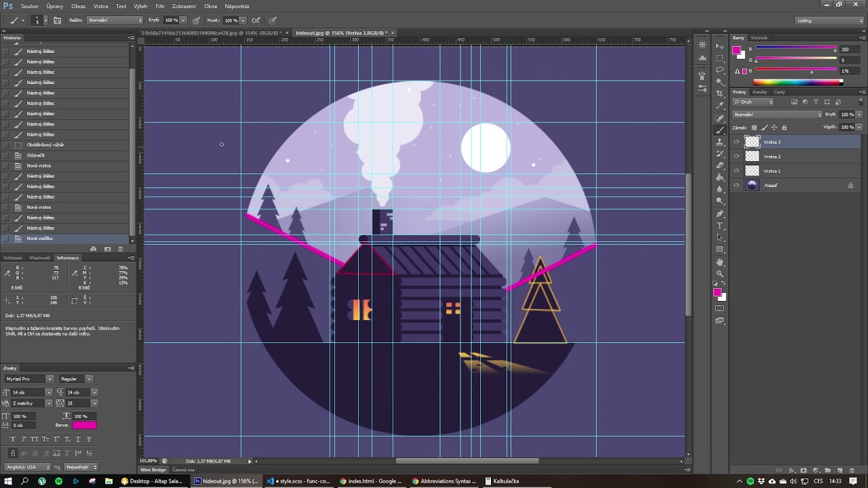The image size is (868, 488).
Task: Select the Zoom tool
Action: point(719,274)
